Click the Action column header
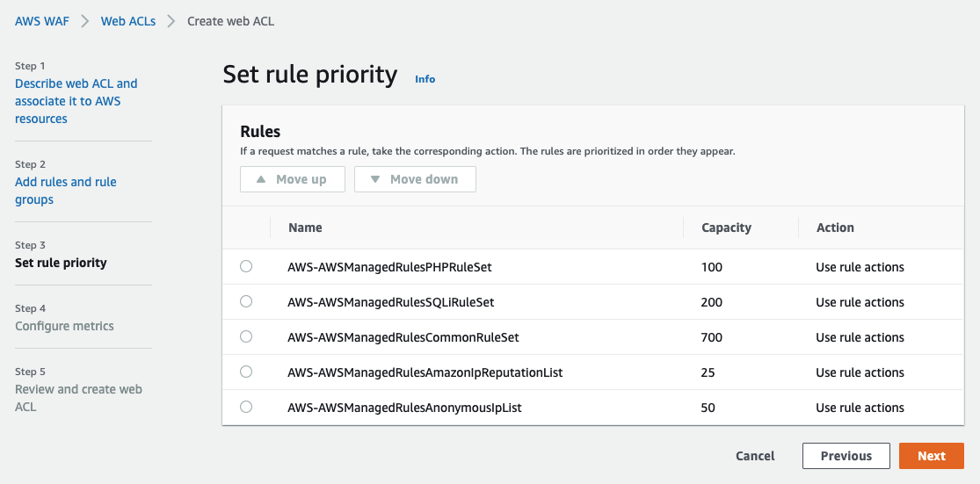 pos(835,228)
